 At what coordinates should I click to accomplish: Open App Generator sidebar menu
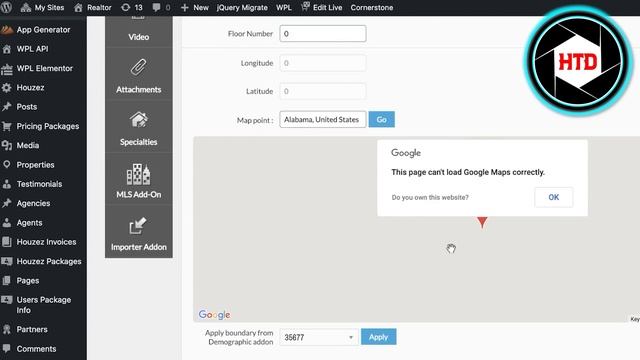pos(43,30)
